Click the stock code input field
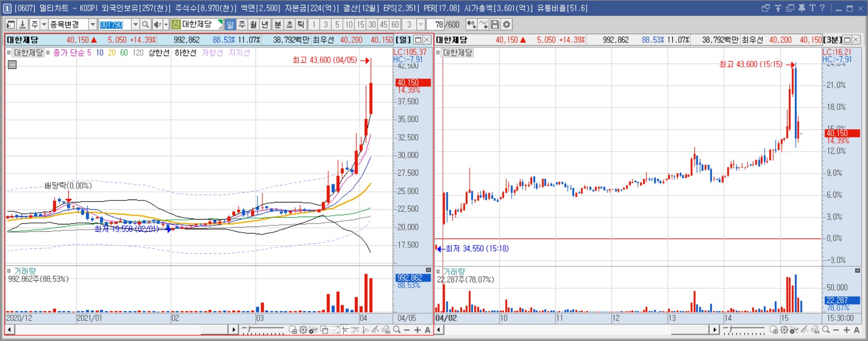 115,24
